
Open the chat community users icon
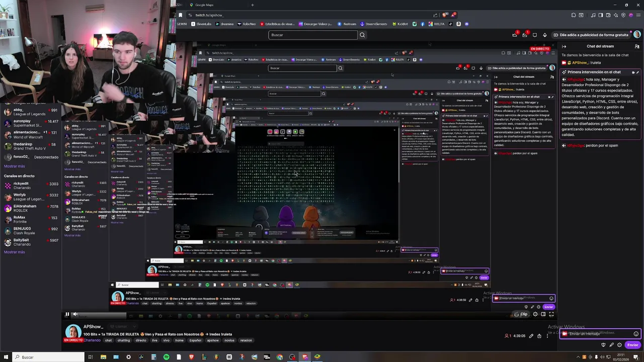(x=637, y=46)
